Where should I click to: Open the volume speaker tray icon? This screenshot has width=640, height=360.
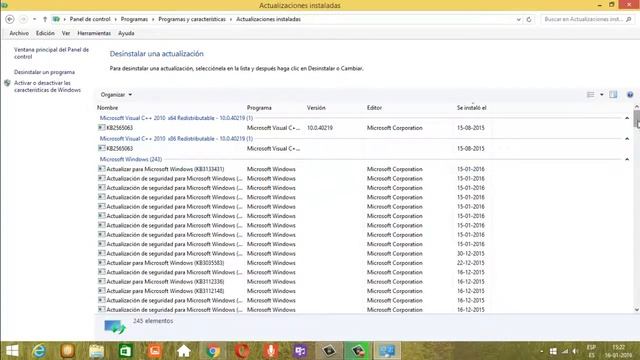point(576,351)
